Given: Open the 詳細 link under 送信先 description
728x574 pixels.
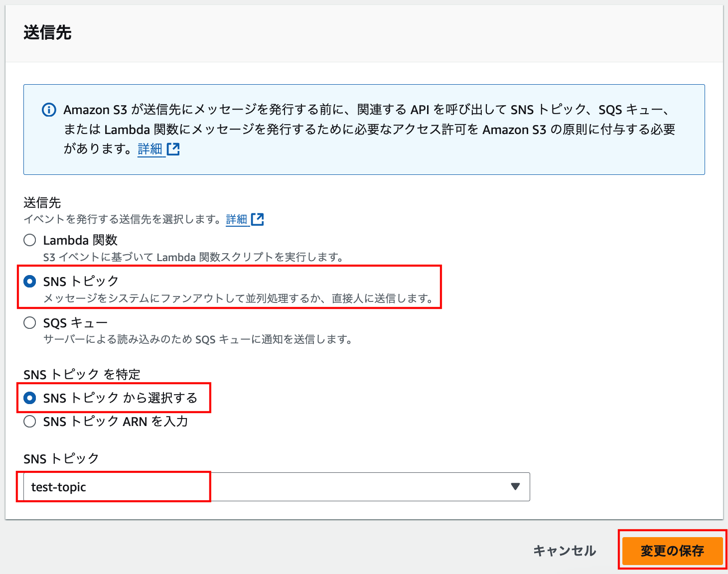Looking at the screenshot, I should [x=237, y=219].
